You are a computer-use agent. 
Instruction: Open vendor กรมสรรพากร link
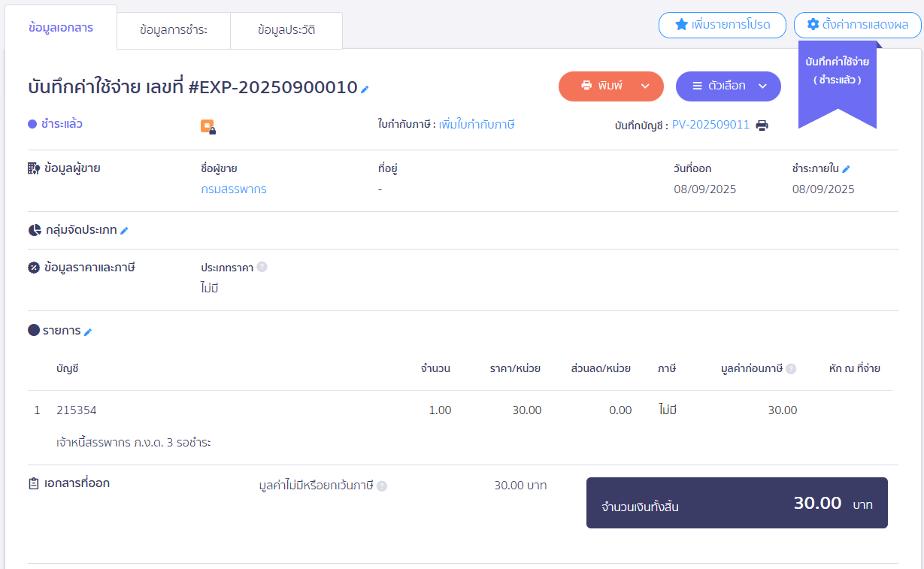(234, 189)
